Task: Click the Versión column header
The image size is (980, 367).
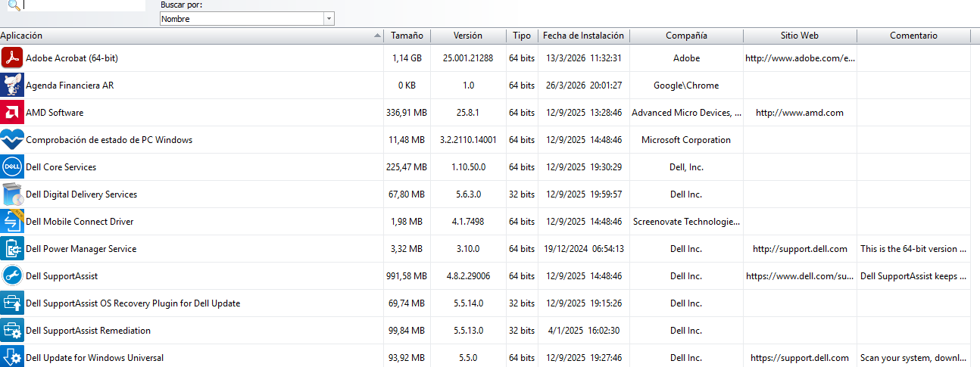Action: (x=467, y=36)
